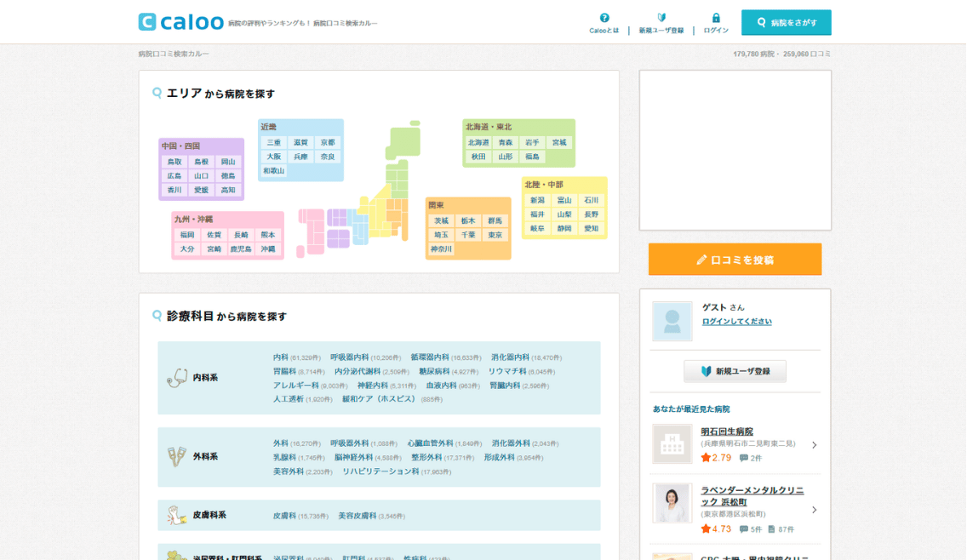Click the 新規ユーザ登録 sidebar button
Screen dimensions: 967x560
735,371
